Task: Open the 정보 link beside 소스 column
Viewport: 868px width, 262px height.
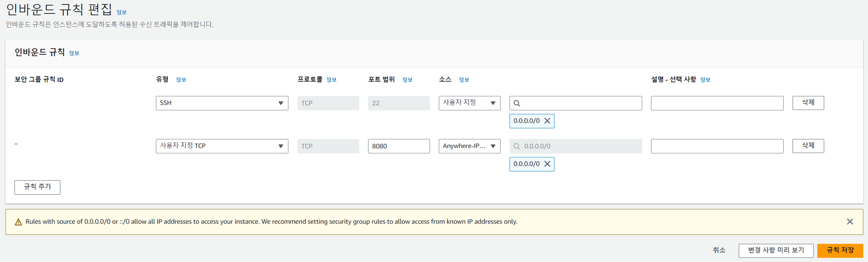Action: 464,80
